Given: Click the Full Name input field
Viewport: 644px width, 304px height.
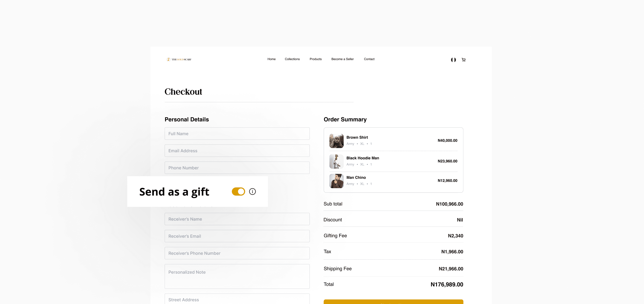Looking at the screenshot, I should (x=237, y=133).
